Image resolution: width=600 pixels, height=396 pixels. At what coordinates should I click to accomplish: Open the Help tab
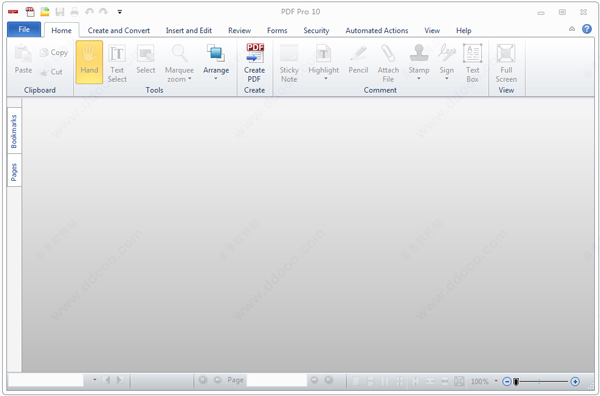(x=463, y=30)
